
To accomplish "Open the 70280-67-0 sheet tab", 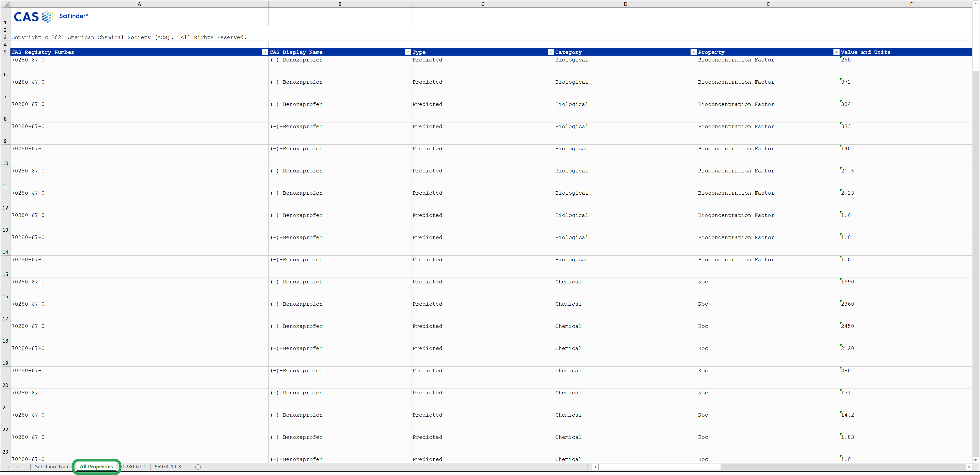I will pos(134,467).
